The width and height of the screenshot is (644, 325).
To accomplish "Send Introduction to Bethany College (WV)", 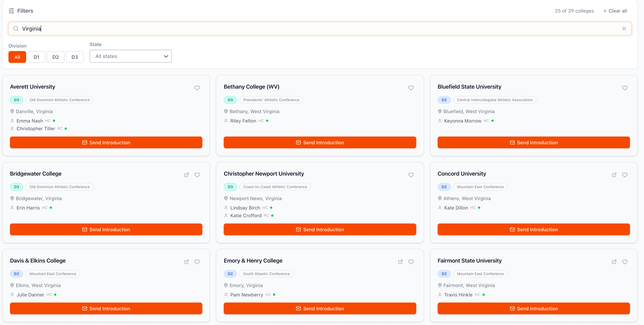I will pos(320,142).
